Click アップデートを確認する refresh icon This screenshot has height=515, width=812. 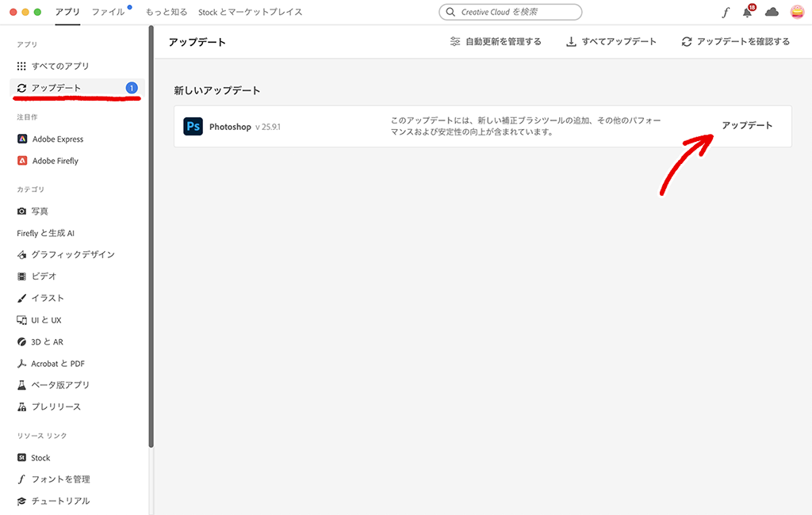(x=687, y=41)
